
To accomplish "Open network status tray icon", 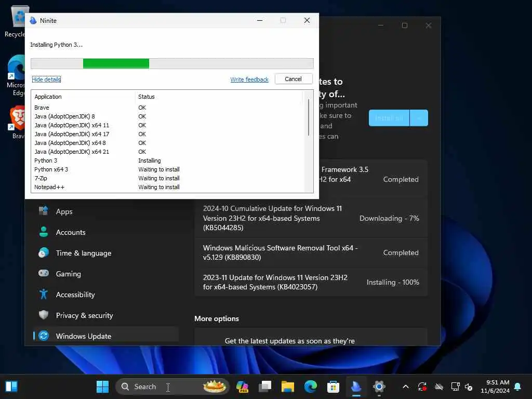I will (455, 387).
